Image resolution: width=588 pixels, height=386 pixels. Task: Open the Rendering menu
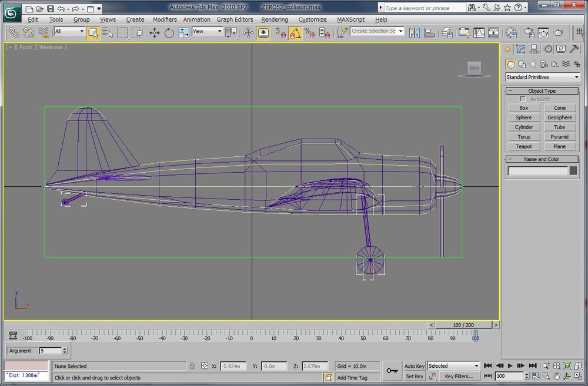coord(275,19)
